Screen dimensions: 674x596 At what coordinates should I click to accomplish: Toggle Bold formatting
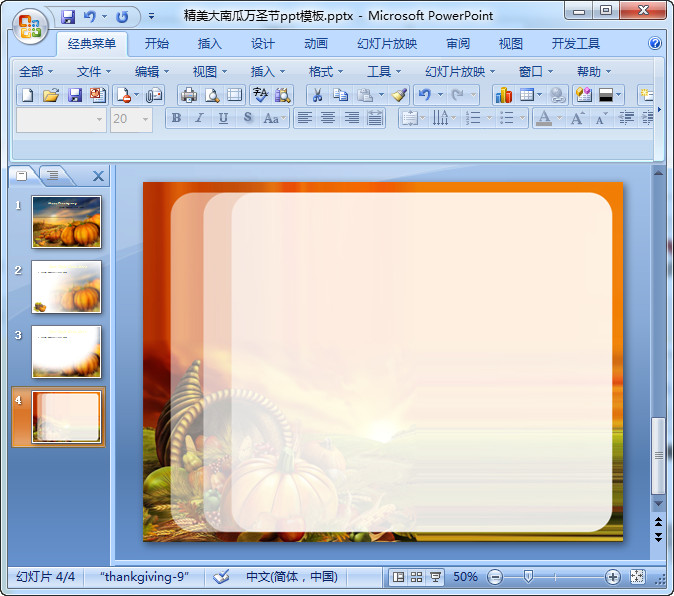[x=176, y=118]
